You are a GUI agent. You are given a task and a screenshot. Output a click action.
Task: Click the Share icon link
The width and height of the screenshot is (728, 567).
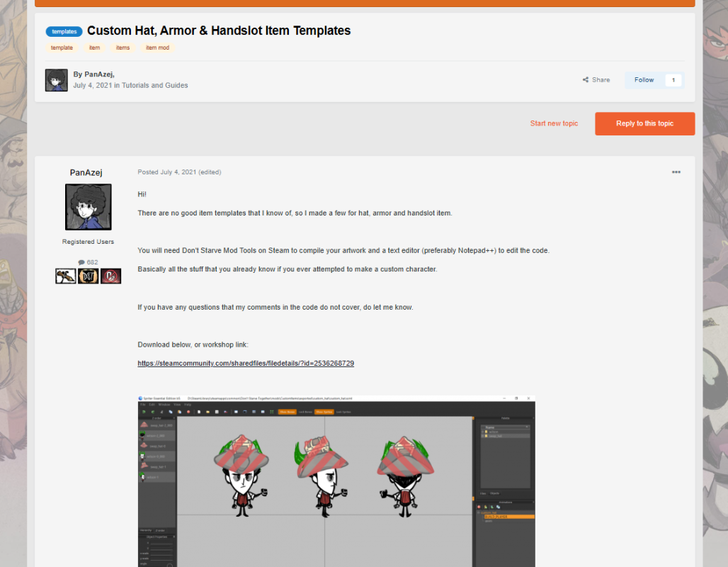596,80
